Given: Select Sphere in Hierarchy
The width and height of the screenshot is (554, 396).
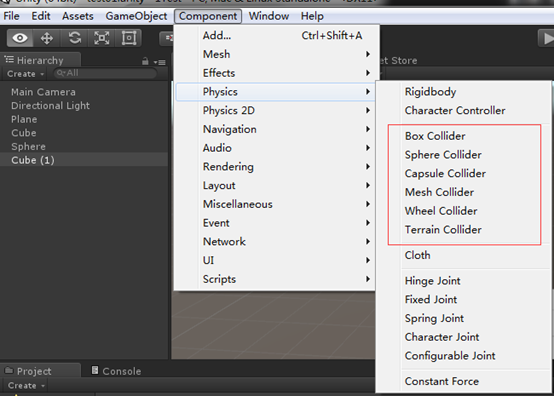Looking at the screenshot, I should tap(84, 147).
